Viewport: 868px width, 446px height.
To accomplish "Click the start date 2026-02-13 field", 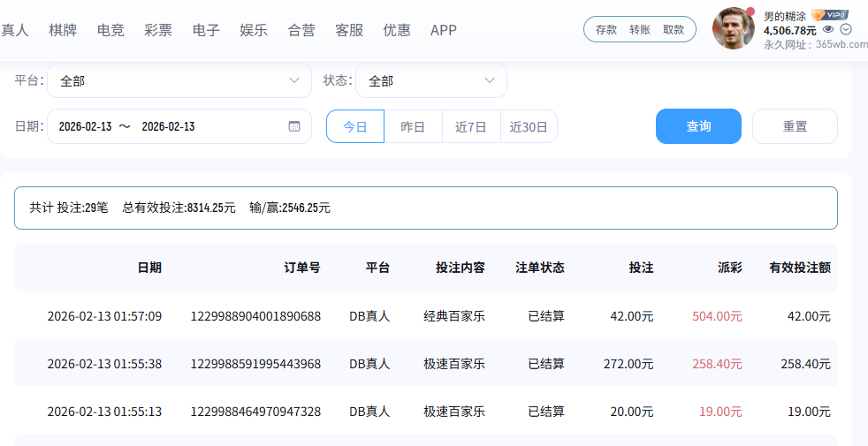I will coord(85,126).
